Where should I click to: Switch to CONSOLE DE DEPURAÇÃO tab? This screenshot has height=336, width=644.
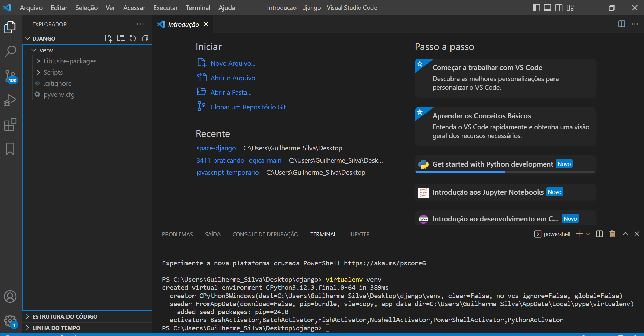pyautogui.click(x=265, y=234)
